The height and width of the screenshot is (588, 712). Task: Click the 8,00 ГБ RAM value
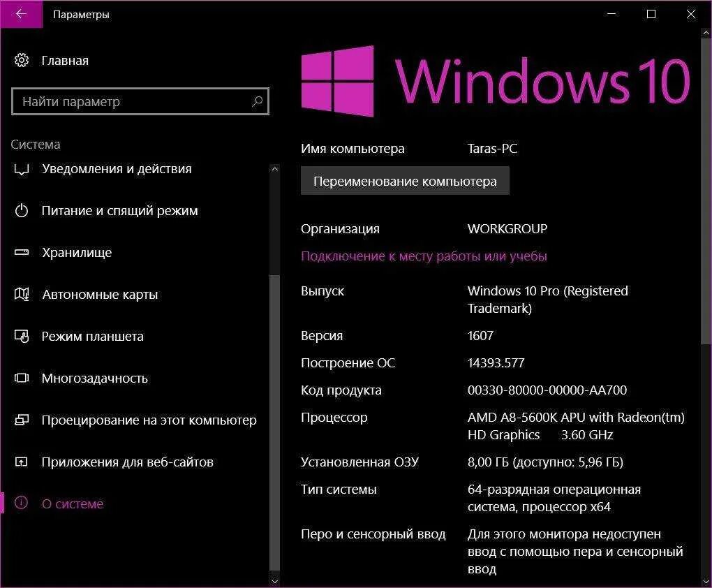(x=545, y=462)
